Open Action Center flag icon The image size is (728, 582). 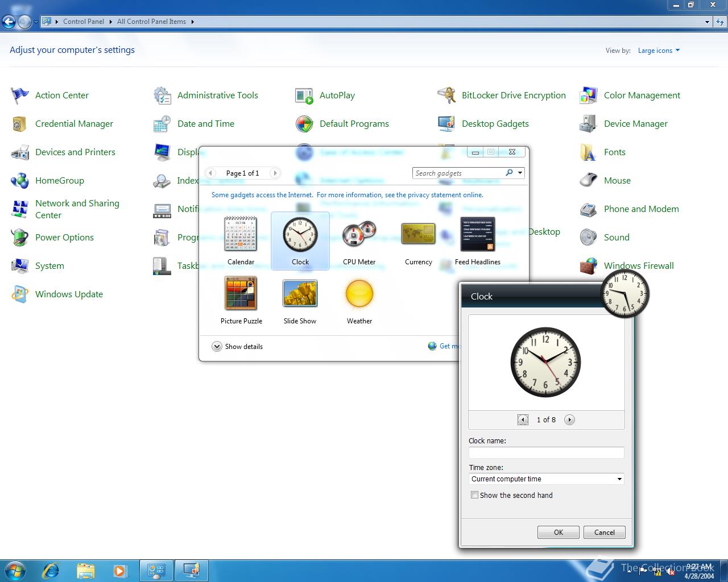point(20,95)
